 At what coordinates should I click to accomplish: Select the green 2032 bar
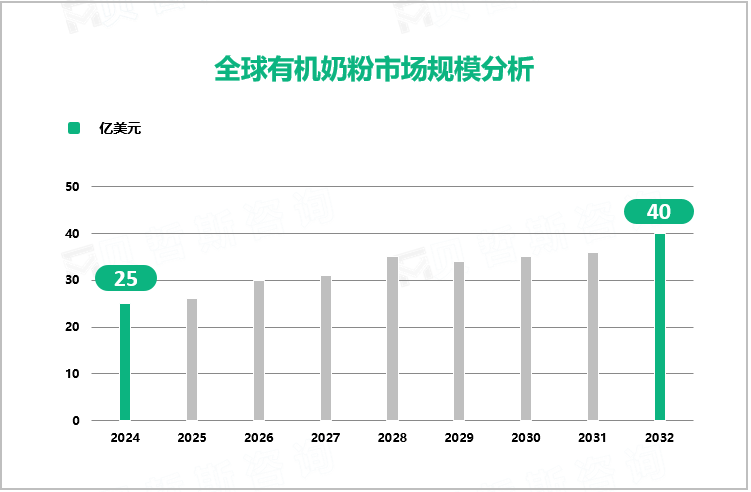(x=660, y=327)
